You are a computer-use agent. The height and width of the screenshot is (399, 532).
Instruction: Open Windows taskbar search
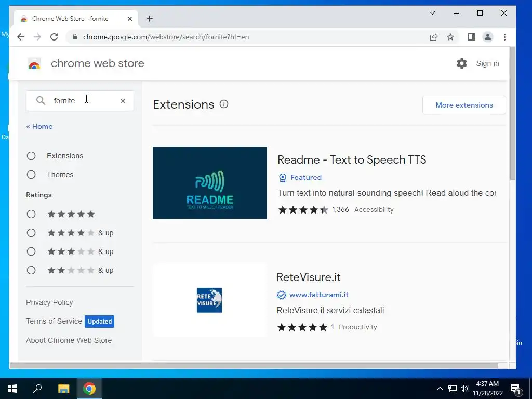click(x=37, y=389)
